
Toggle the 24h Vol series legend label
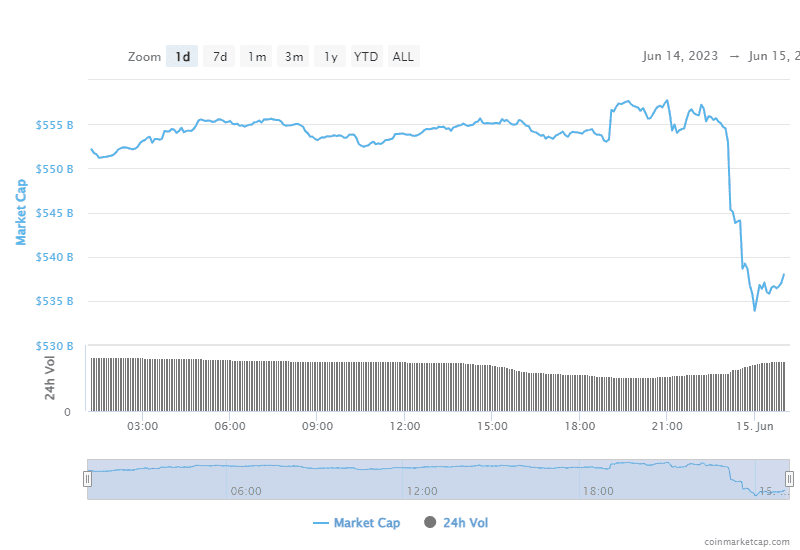tap(465, 523)
